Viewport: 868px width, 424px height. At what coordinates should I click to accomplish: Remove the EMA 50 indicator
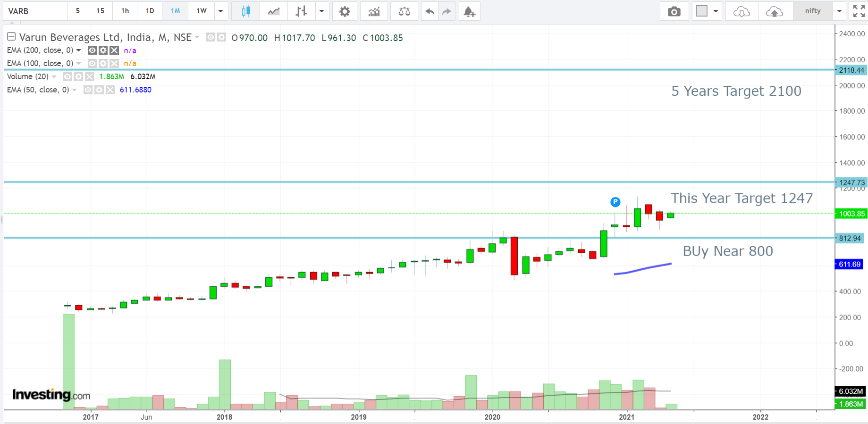tap(110, 90)
